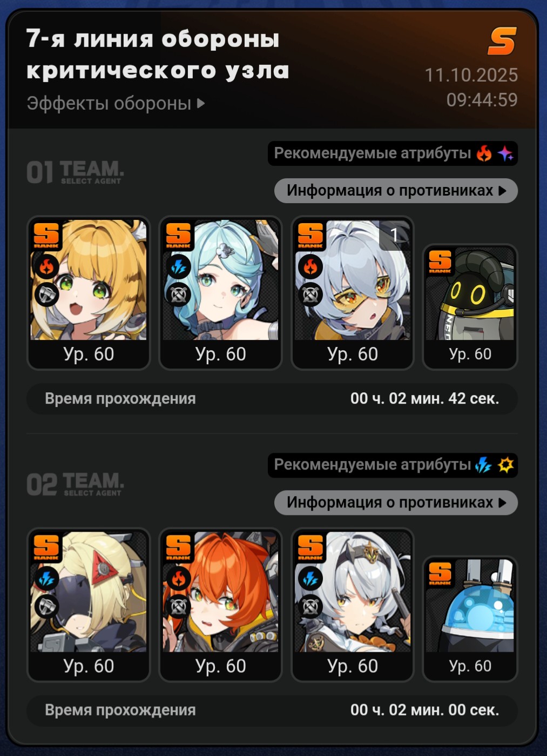Screen dimensions: 547x756
Task: Click the electric attribute icon on teal-haired agent
Action: 179,266
